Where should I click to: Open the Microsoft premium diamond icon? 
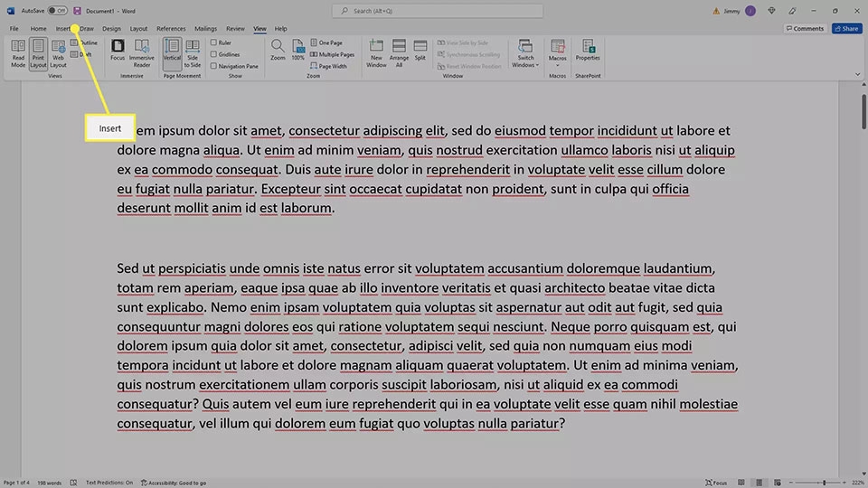point(771,11)
